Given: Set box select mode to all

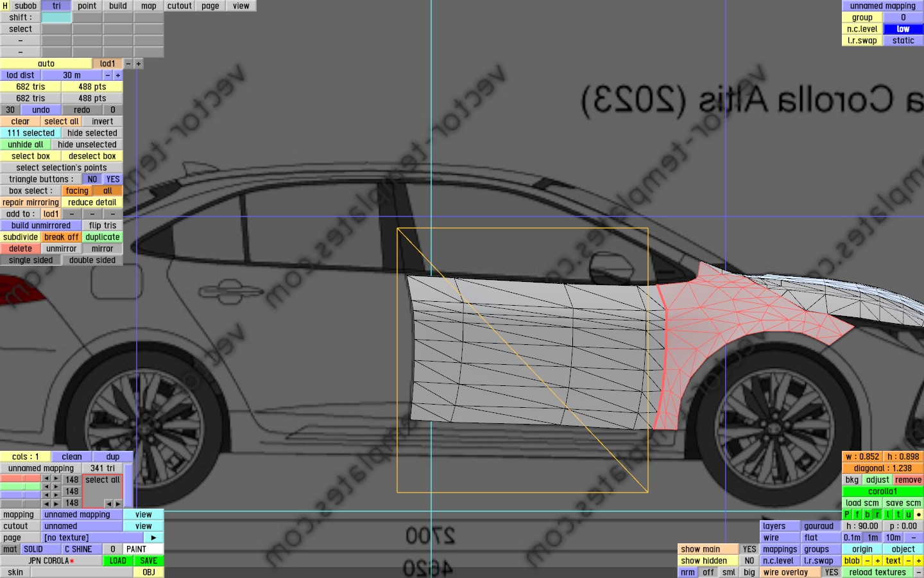Looking at the screenshot, I should tap(108, 191).
